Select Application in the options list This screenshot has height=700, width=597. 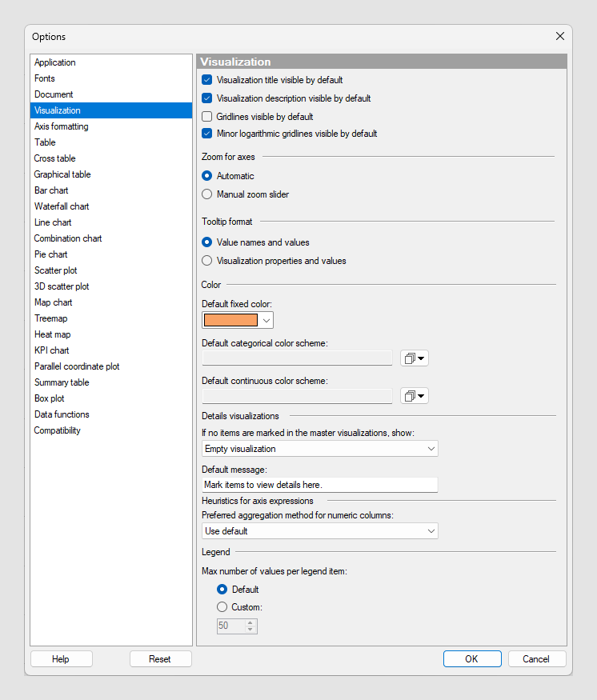[111, 62]
